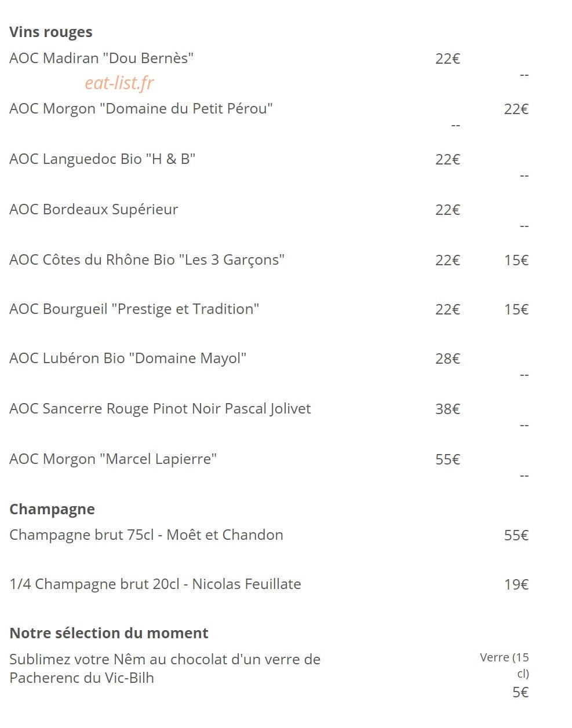Image resolution: width=572 pixels, height=728 pixels.
Task: Click AOC Languedoc Bio "H & B" item
Action: (103, 159)
